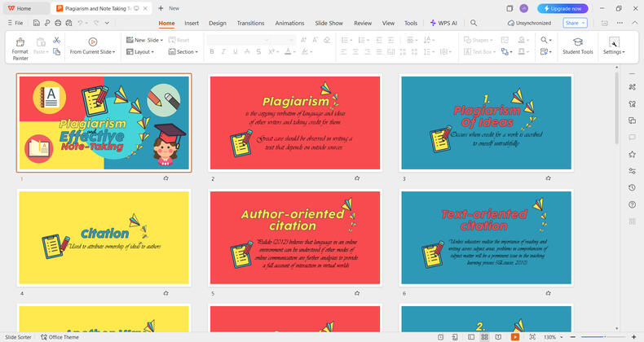Click the WPS AI button

(443, 23)
